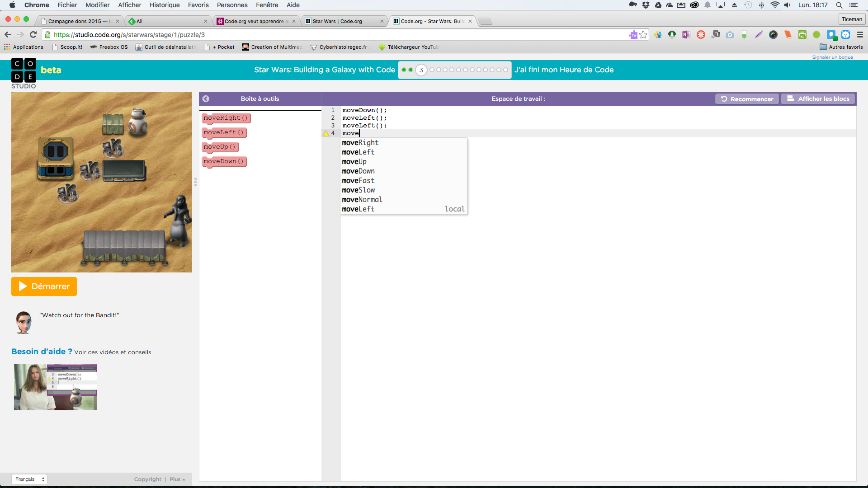Screen dimensions: 868x488
Task: Click the green circle extension icon
Action: tap(816, 34)
